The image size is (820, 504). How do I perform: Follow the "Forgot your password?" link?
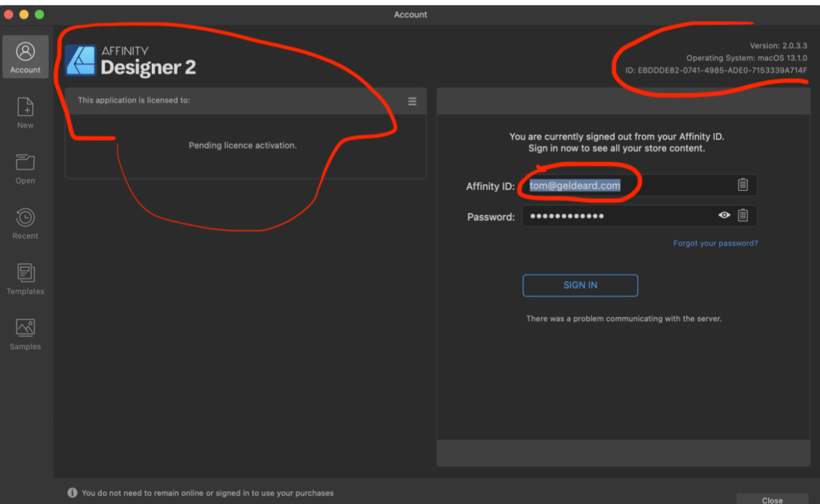[716, 243]
